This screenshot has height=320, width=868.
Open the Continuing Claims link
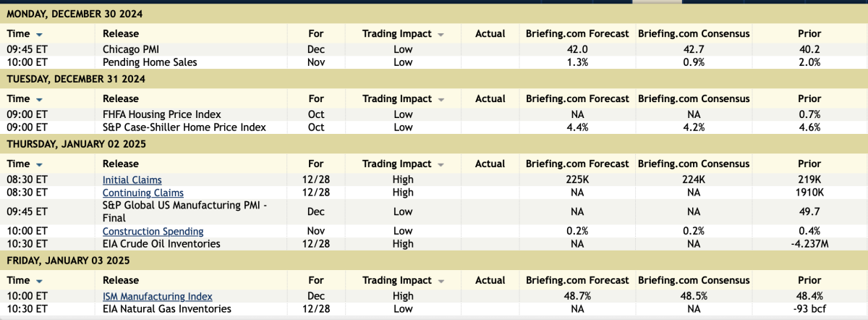142,193
